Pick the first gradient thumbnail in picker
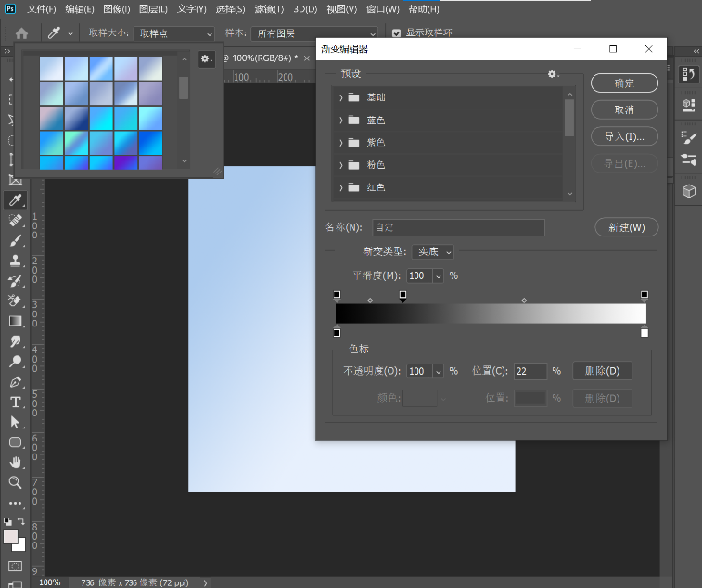This screenshot has height=588, width=702. coord(51,69)
